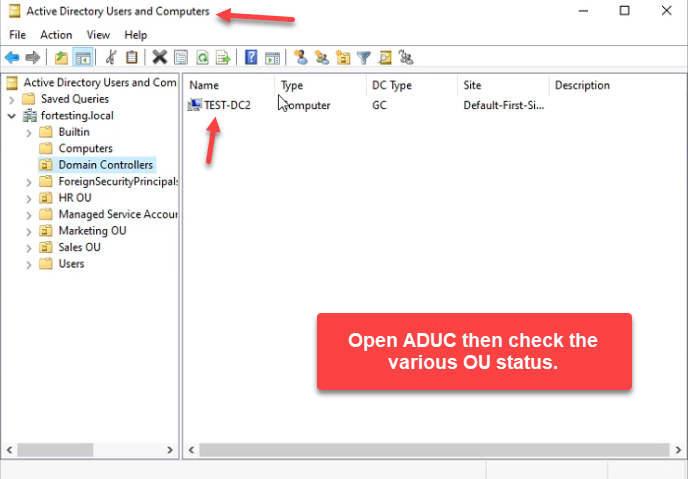Expand the Marketing OU node
The image size is (688, 479).
pos(29,232)
